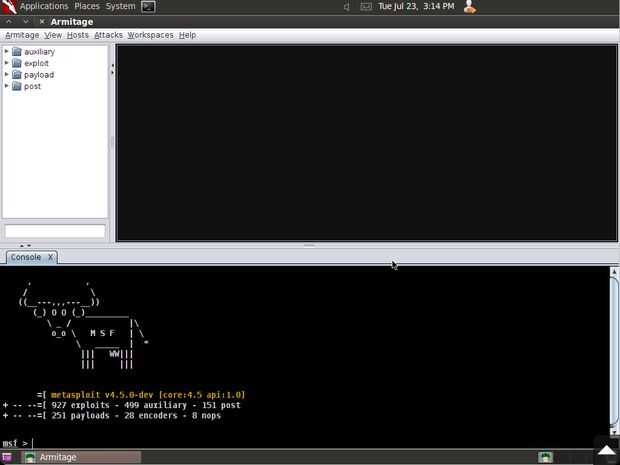
Task: Click the module panel collapse arrows
Action: [112, 69]
